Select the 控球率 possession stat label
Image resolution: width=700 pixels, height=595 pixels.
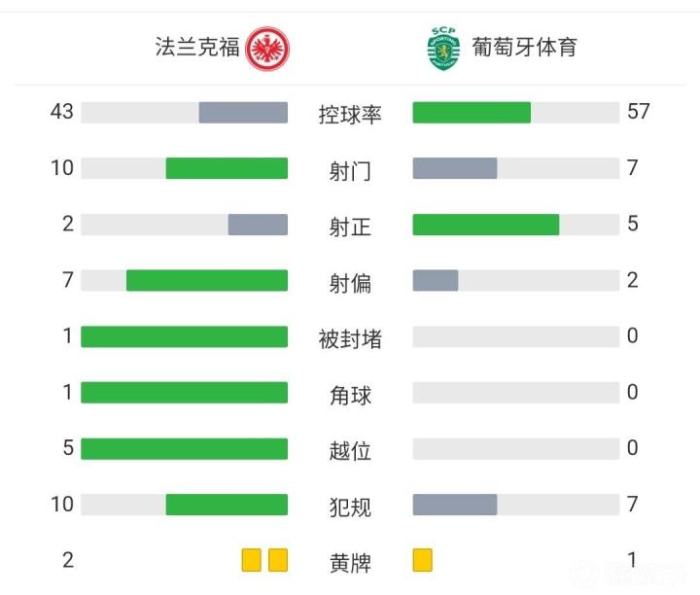click(x=350, y=115)
